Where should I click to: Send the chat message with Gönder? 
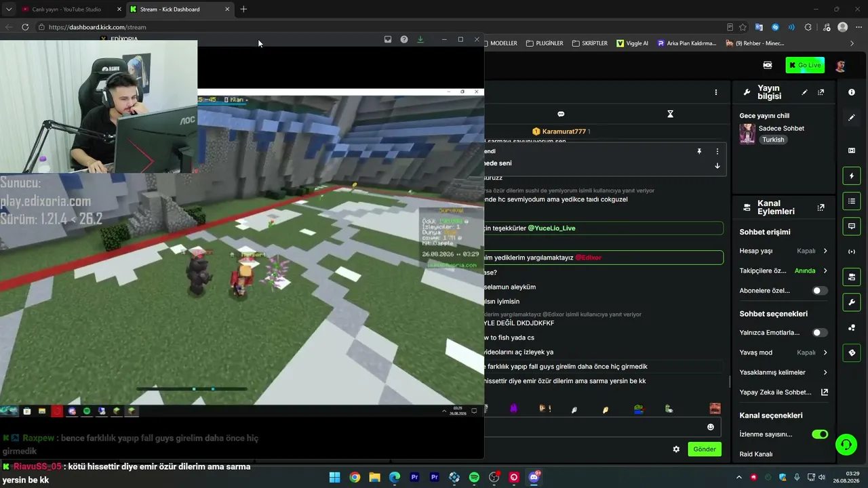point(705,449)
